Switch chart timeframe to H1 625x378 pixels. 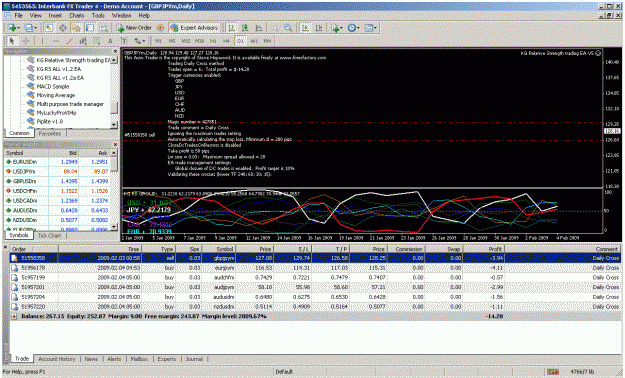click(x=213, y=41)
